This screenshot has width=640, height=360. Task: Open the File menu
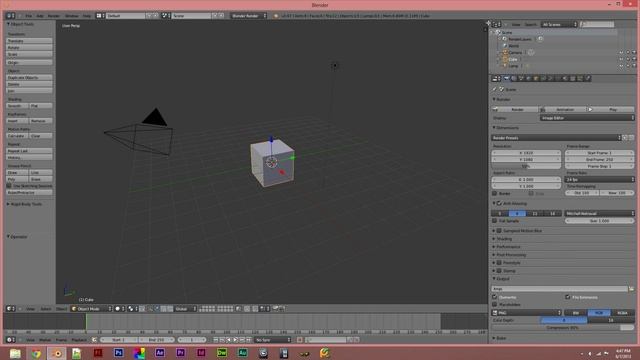(29, 16)
